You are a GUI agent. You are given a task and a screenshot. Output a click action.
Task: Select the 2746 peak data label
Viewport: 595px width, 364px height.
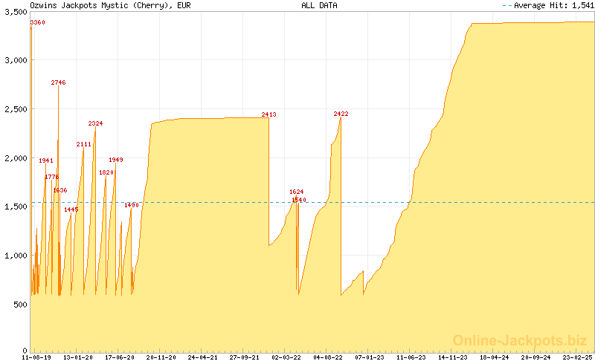[59, 82]
